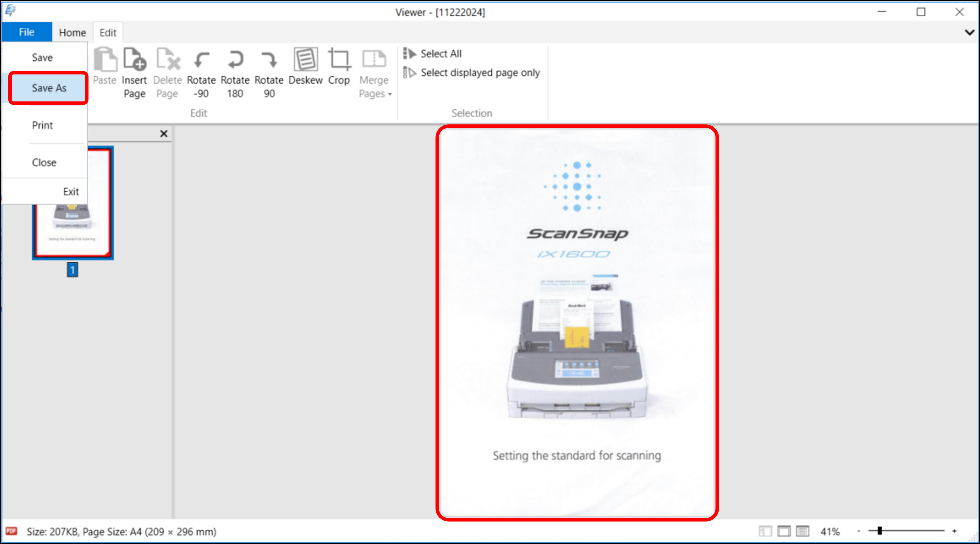Click the zoom in plus button

(954, 531)
